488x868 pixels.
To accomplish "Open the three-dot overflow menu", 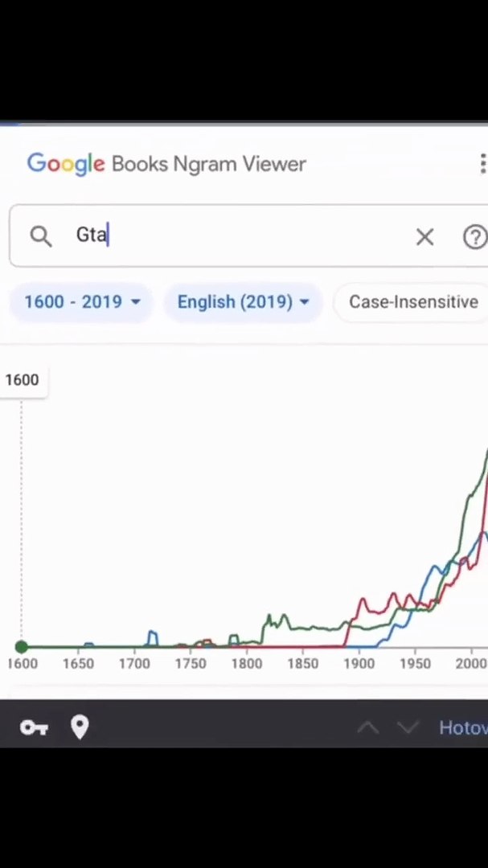I will point(483,164).
